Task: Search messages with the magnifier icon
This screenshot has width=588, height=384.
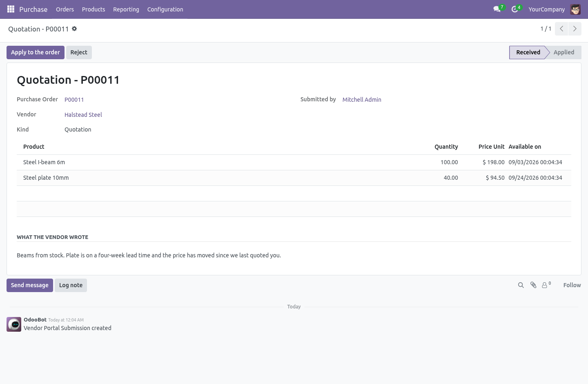Action: [521, 285]
